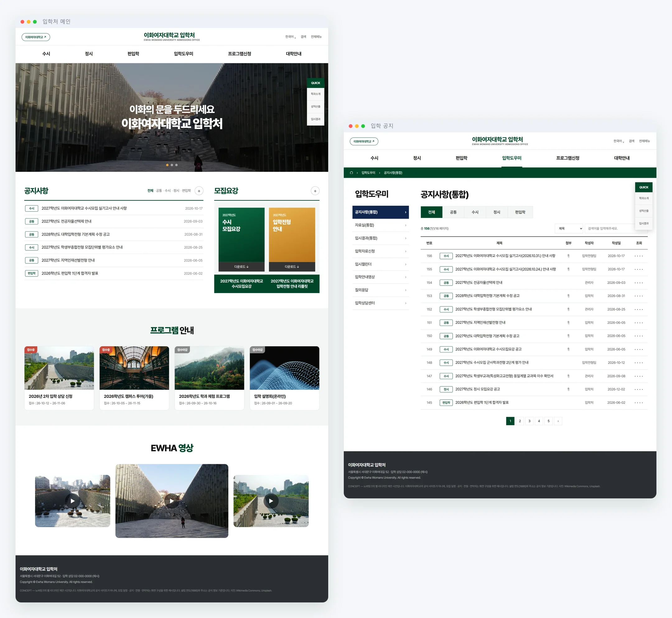Filter the main page 공지사항 list by 편입학
Image resolution: width=672 pixels, height=618 pixels.
[x=186, y=191]
